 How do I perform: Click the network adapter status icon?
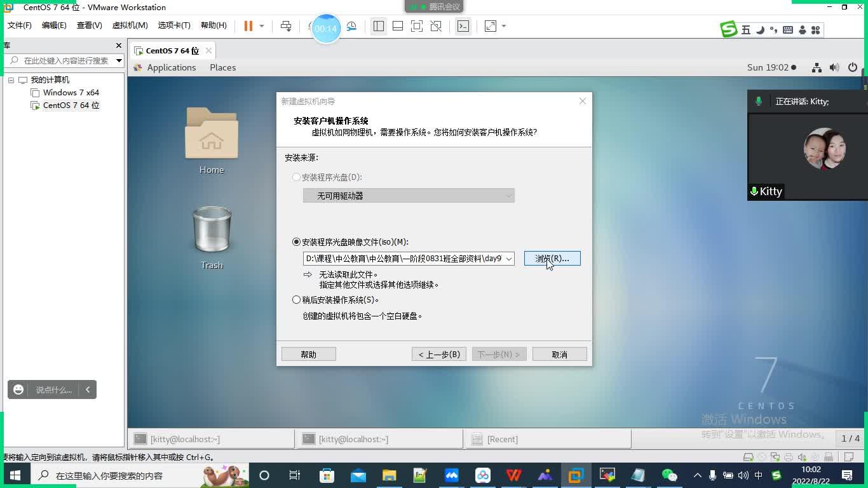click(776, 457)
